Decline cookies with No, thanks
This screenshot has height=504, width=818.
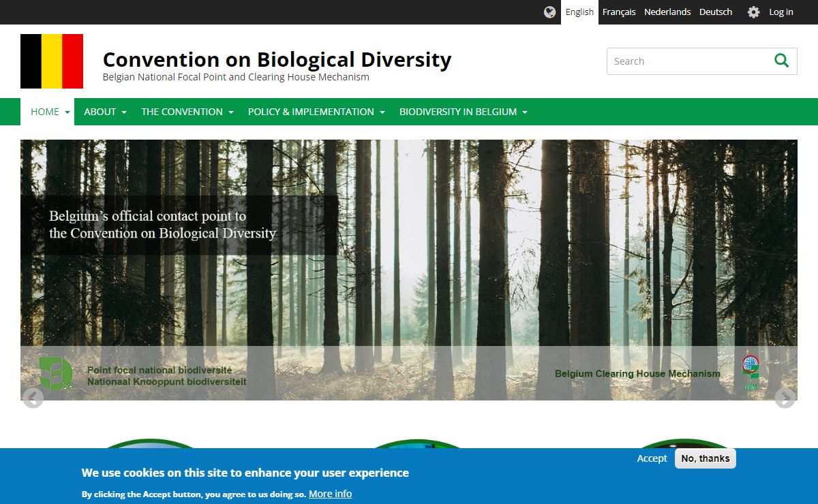point(706,458)
